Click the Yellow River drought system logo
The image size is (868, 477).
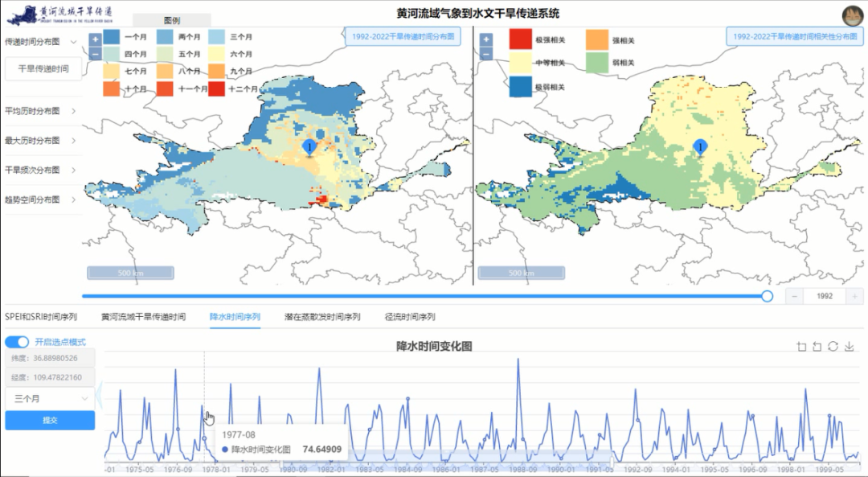pyautogui.click(x=59, y=15)
